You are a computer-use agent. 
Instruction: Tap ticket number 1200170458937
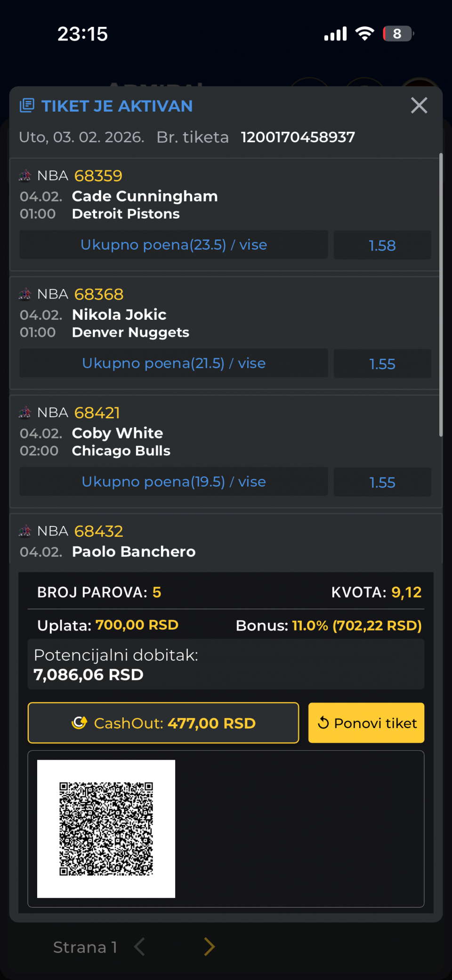coord(298,137)
